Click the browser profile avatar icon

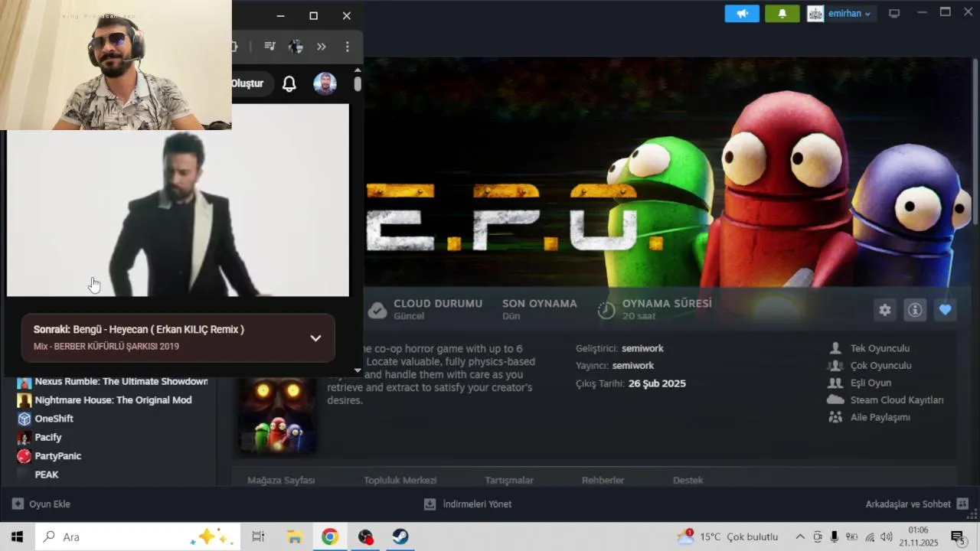coord(296,47)
